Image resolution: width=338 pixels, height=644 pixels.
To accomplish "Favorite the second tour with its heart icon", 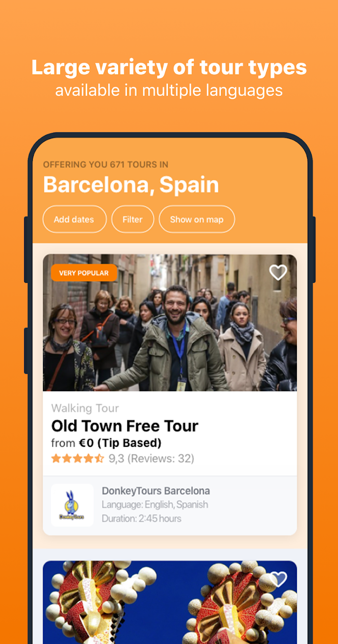I will pyautogui.click(x=278, y=579).
